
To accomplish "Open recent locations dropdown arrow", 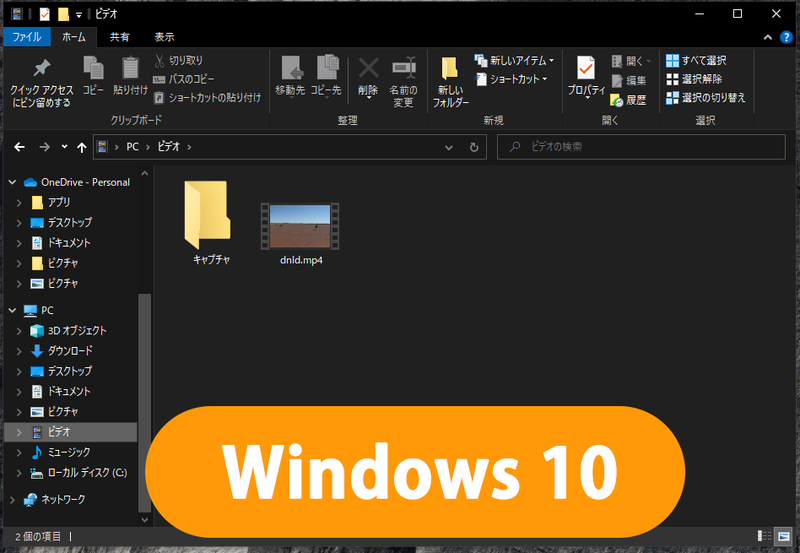I will [x=64, y=147].
